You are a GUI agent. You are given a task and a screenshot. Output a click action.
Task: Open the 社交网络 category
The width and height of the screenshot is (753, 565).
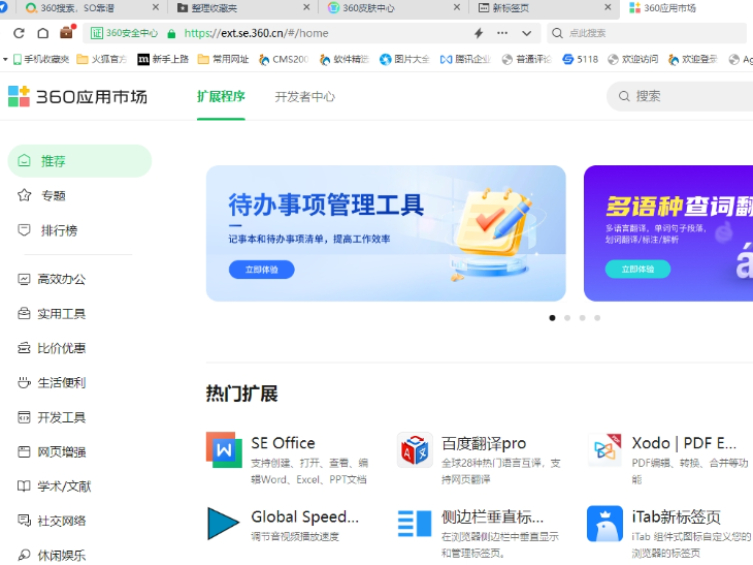pos(51,521)
